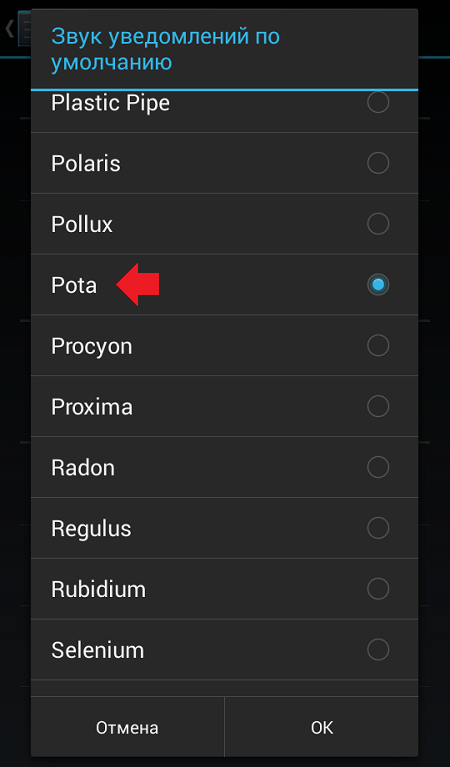The height and width of the screenshot is (767, 450).
Task: Select Pollux radio button
Action: coord(378,224)
